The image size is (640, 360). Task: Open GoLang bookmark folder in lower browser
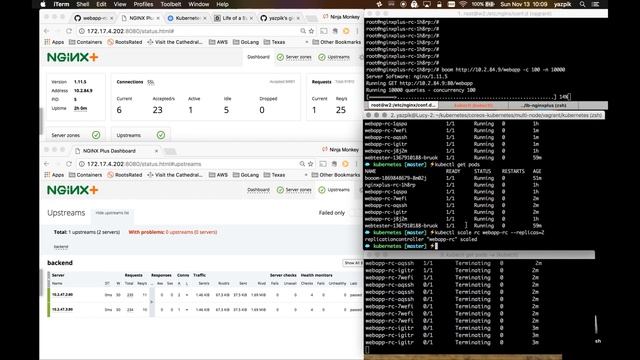pos(246,175)
